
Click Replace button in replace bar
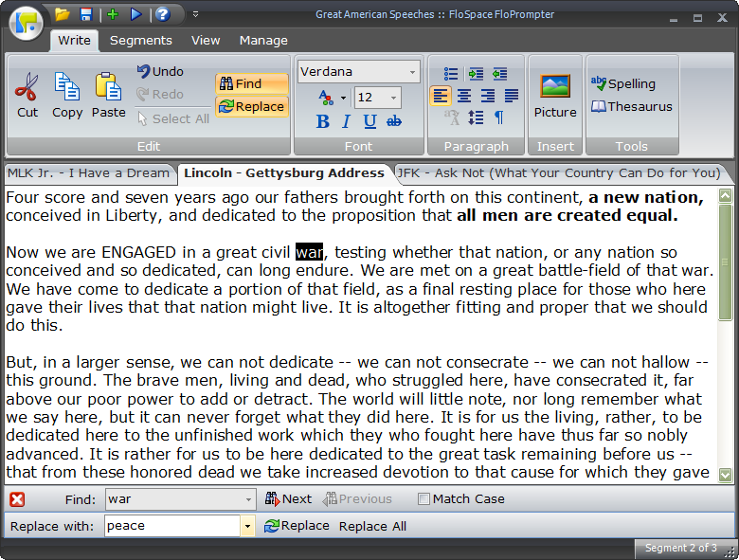coord(297,526)
